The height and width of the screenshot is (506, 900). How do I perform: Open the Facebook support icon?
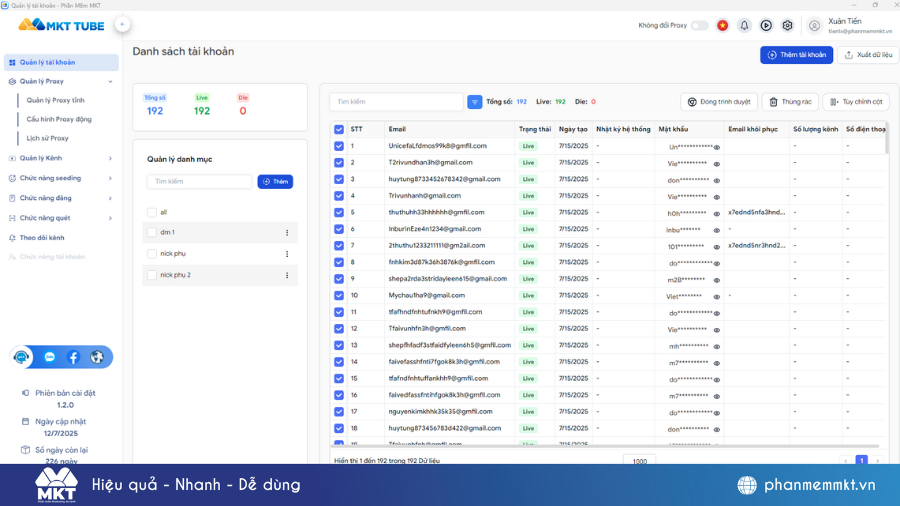pos(73,357)
